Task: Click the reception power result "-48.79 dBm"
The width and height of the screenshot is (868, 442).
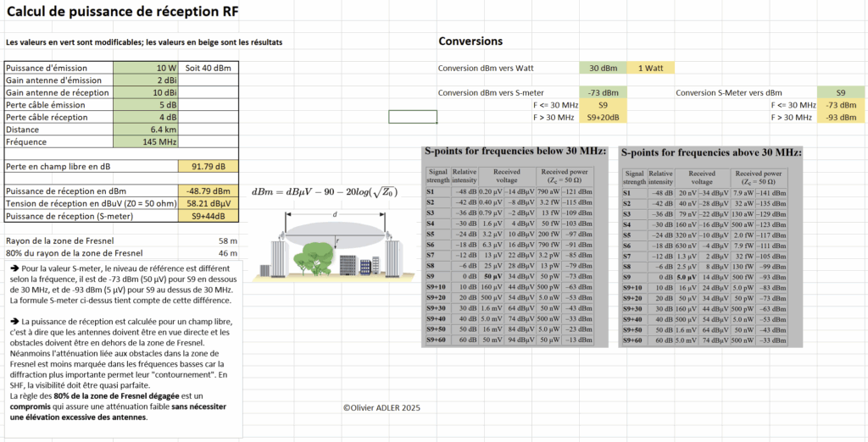Action: (x=209, y=191)
